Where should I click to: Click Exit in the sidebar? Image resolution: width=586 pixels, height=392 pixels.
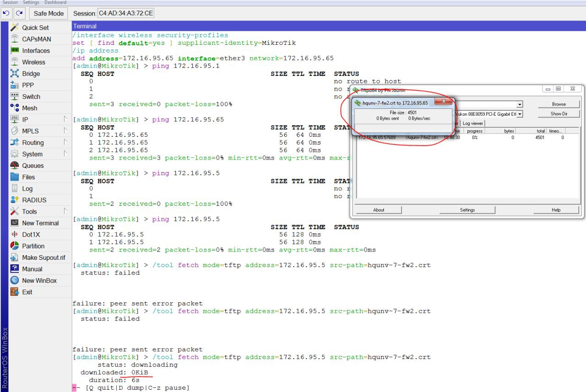click(x=40, y=292)
